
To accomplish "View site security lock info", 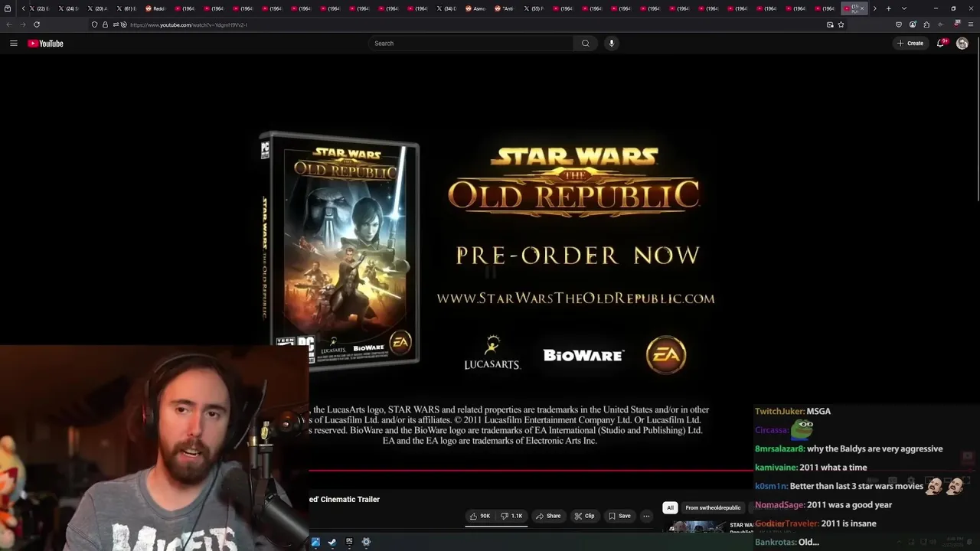I will 106,24.
